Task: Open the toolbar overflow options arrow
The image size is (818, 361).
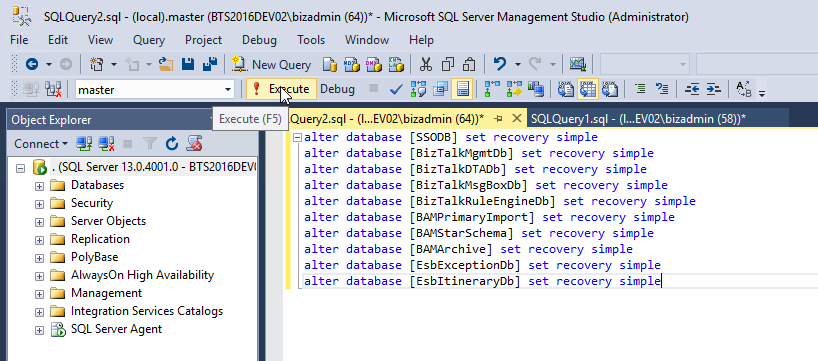Action: pos(762,93)
